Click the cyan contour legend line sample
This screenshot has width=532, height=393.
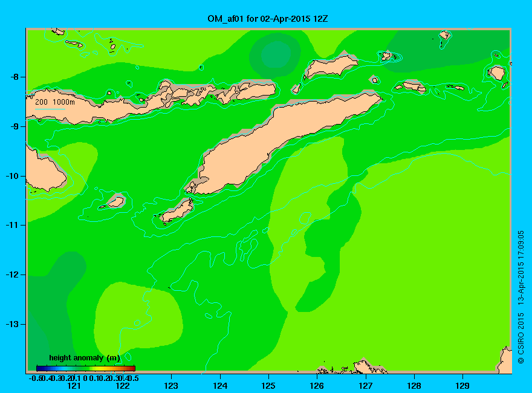(x=50, y=109)
